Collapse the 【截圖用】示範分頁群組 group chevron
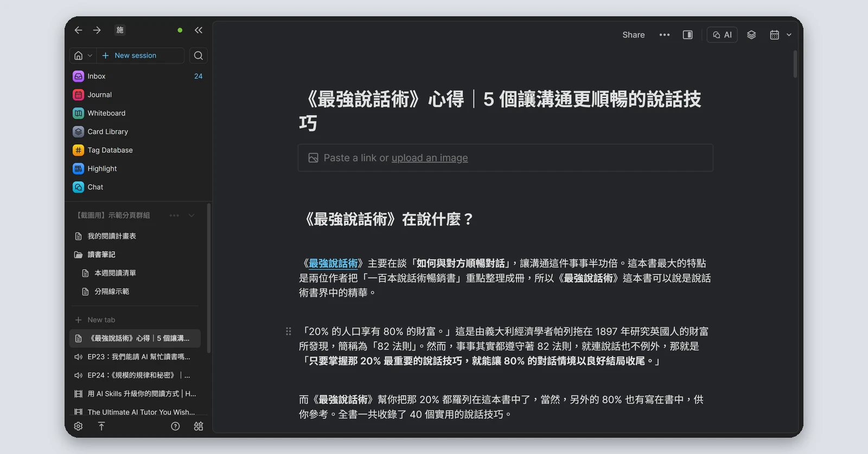Image resolution: width=868 pixels, height=454 pixels. coord(192,215)
